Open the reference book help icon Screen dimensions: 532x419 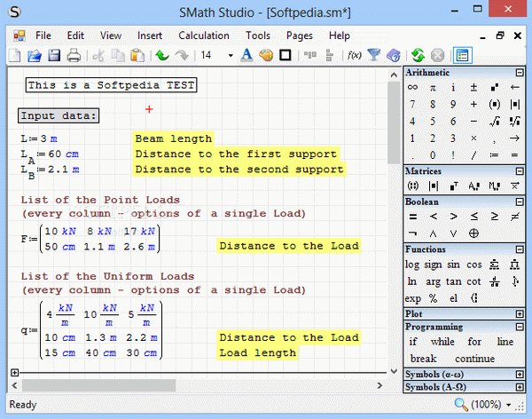394,55
